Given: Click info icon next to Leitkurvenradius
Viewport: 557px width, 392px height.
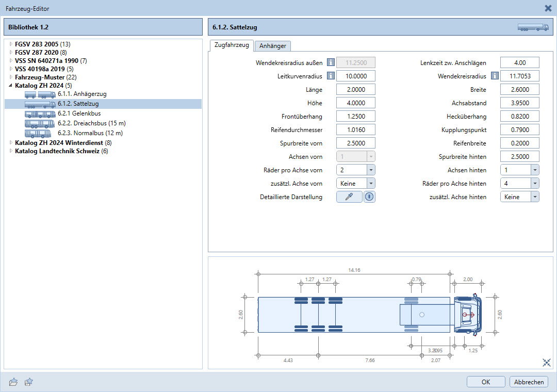Looking at the screenshot, I should click(x=331, y=76).
